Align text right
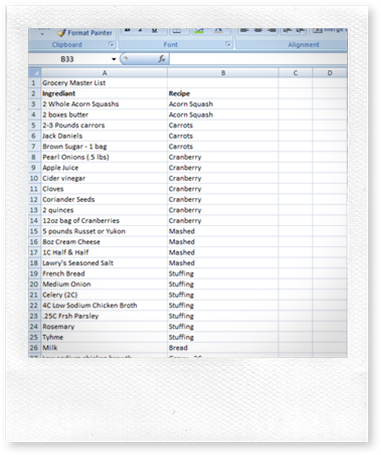This screenshot has height=455, width=381. [271, 31]
